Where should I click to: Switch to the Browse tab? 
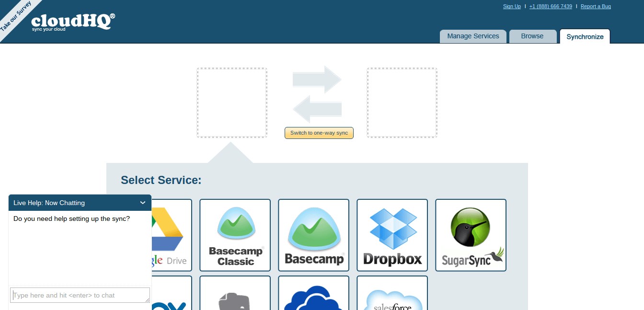click(x=532, y=36)
